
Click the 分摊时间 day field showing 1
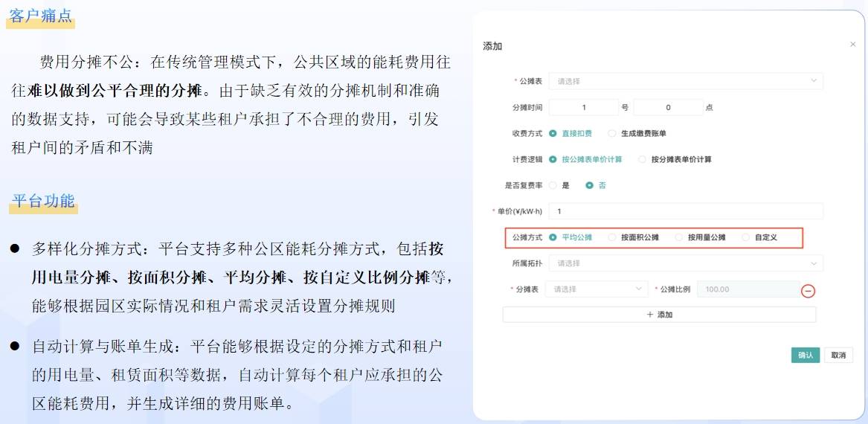click(x=583, y=107)
